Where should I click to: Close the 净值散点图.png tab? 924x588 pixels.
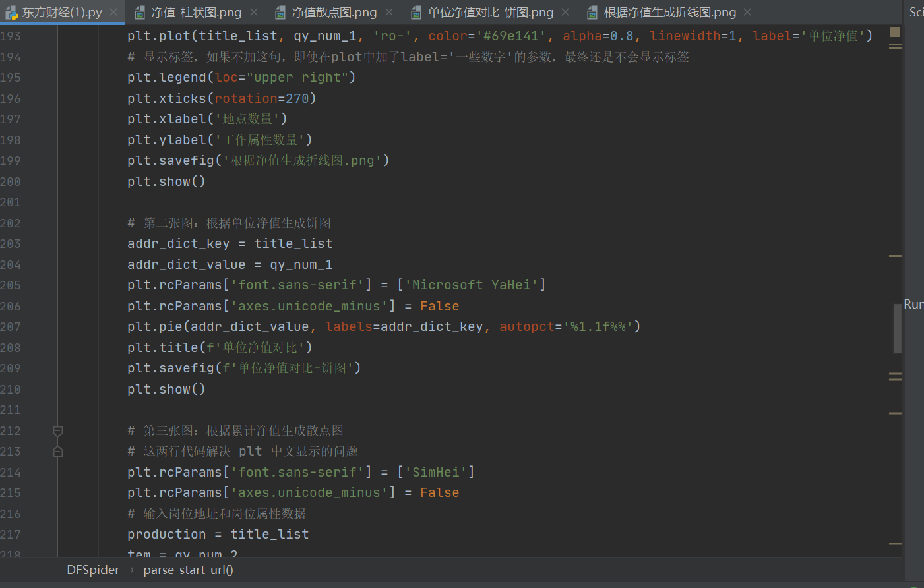click(389, 12)
